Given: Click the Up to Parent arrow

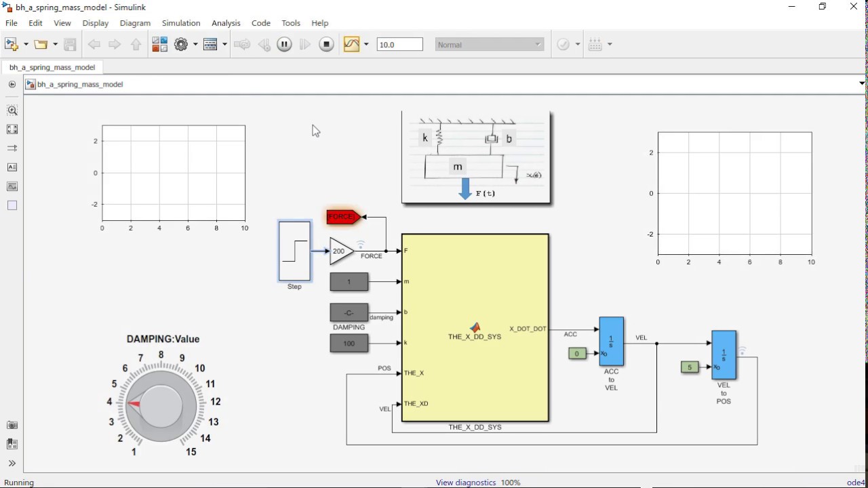Looking at the screenshot, I should (136, 45).
